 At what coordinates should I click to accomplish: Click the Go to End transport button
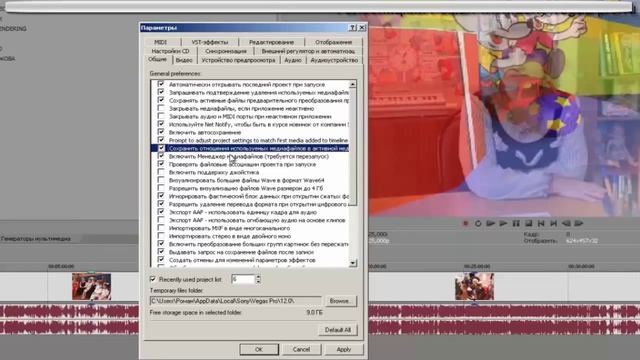point(554,223)
